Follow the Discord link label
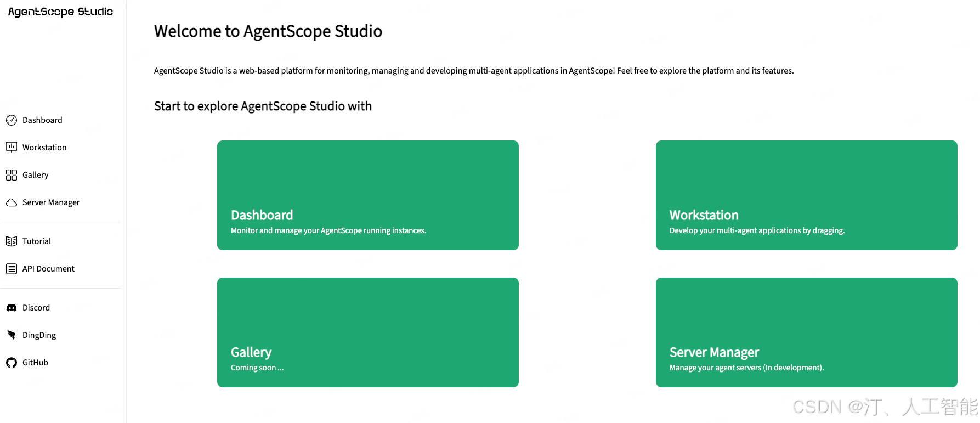 pos(36,308)
